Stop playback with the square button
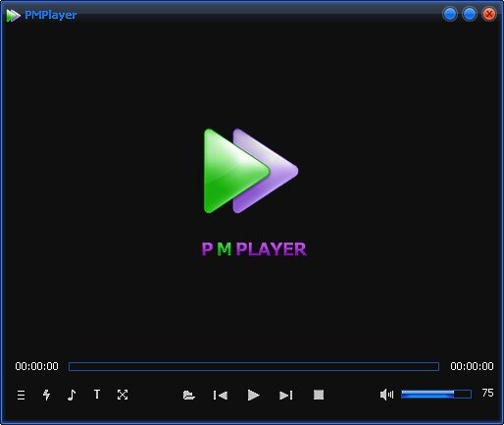The height and width of the screenshot is (425, 504). (x=319, y=395)
